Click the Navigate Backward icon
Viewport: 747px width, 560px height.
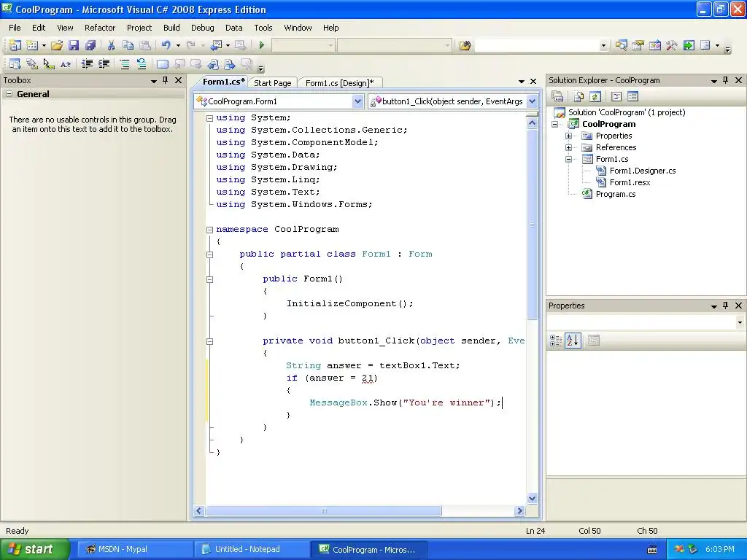click(216, 45)
